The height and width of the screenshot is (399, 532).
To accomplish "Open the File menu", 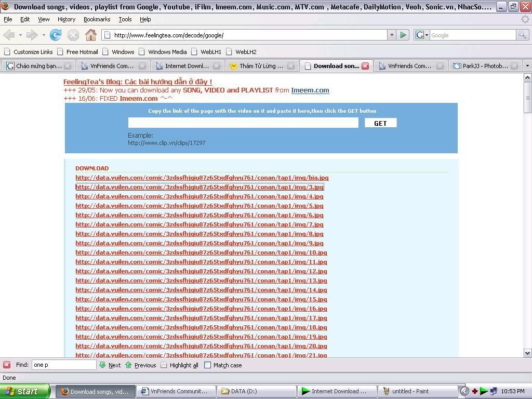I will (8, 19).
